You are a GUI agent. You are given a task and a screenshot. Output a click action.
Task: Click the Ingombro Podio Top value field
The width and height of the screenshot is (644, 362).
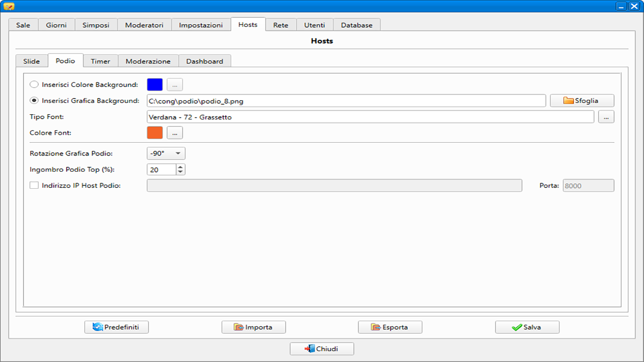[x=162, y=169]
